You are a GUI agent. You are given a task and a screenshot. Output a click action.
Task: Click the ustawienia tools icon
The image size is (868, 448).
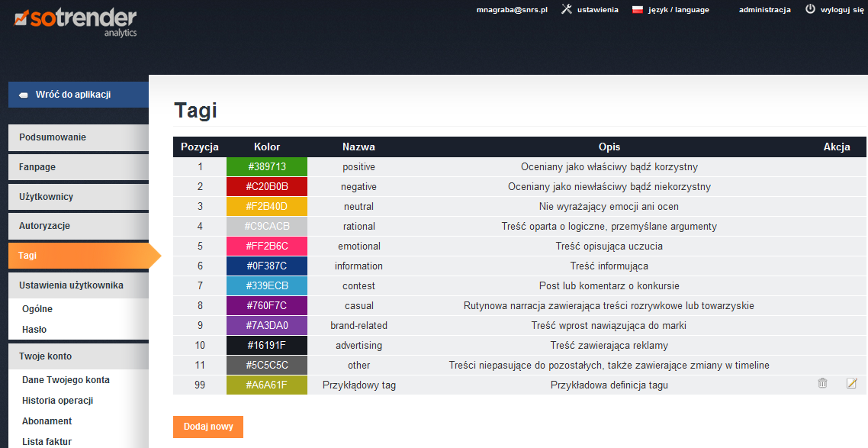click(x=567, y=10)
